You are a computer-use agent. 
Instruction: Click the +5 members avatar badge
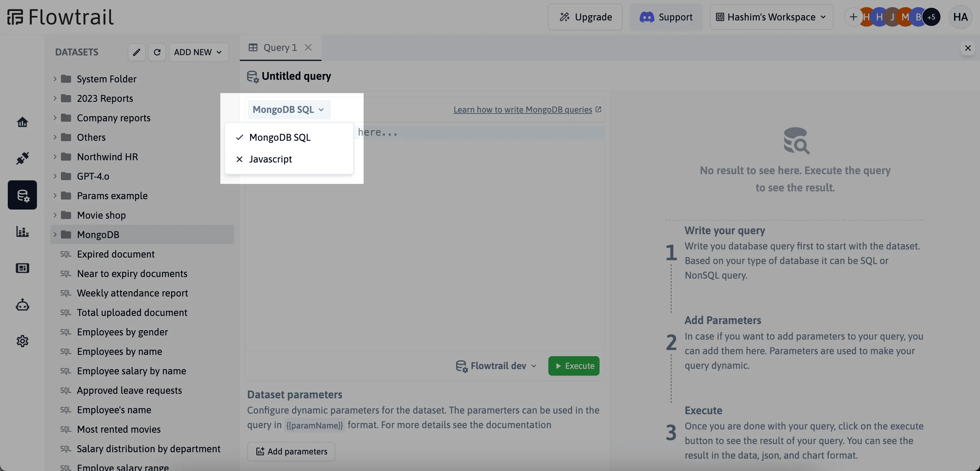pyautogui.click(x=931, y=17)
